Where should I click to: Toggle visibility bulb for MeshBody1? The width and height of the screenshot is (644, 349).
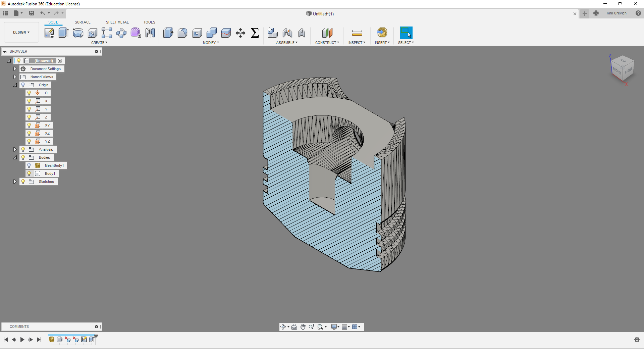tap(29, 165)
